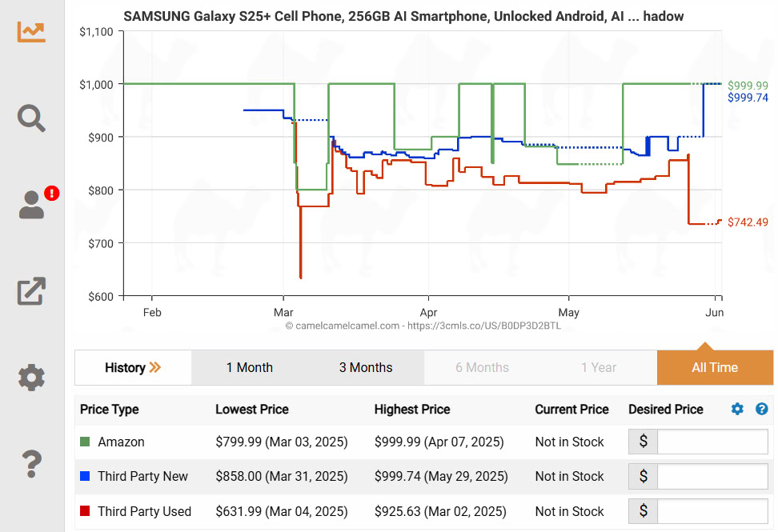Click the search magnifier sidebar icon
Viewport: 778px width, 532px height.
point(32,118)
